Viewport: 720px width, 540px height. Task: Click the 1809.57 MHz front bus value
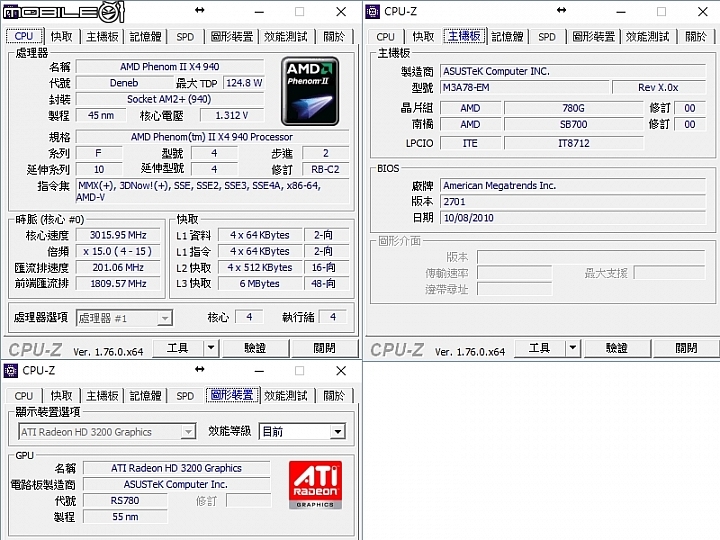(x=118, y=284)
